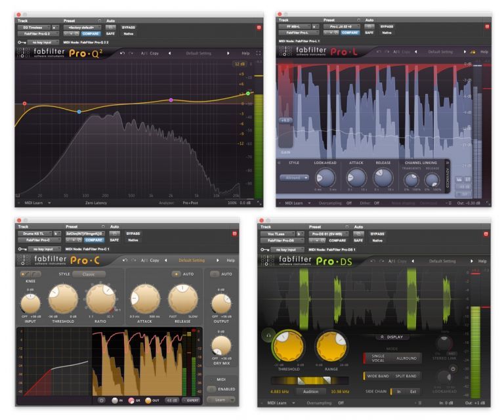The image size is (504, 420).
Task: Go to next preset in Pro-Q 2
Action: click(x=228, y=53)
